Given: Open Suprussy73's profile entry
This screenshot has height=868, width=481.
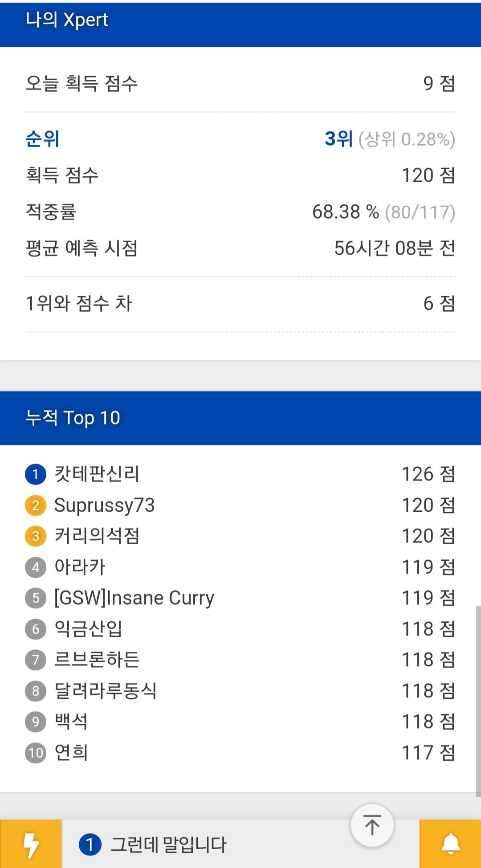Looking at the screenshot, I should 104,505.
